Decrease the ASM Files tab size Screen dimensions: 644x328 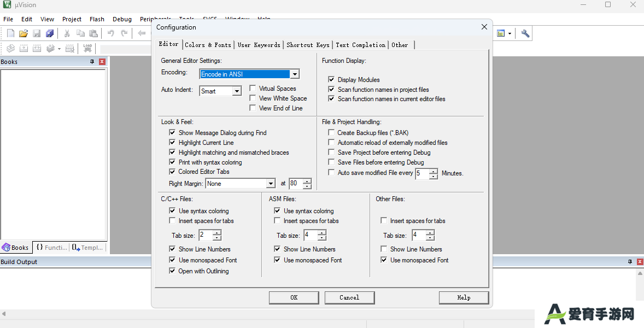(322, 238)
